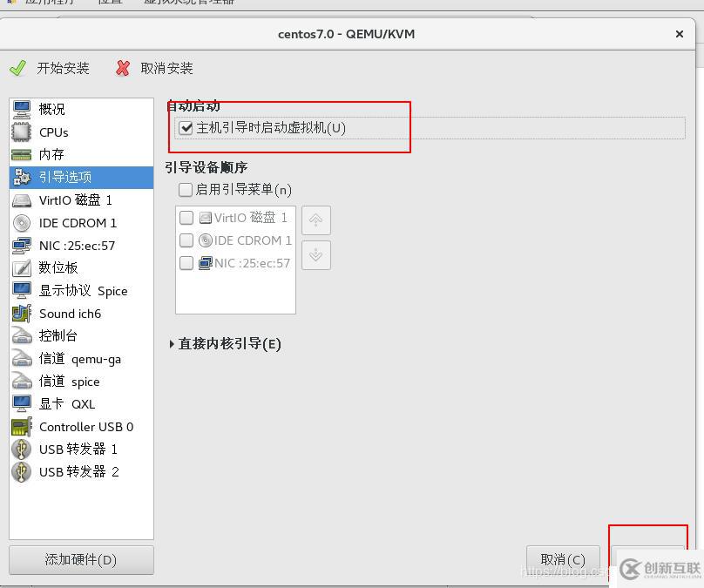Open the 控制台 entry

click(81, 335)
